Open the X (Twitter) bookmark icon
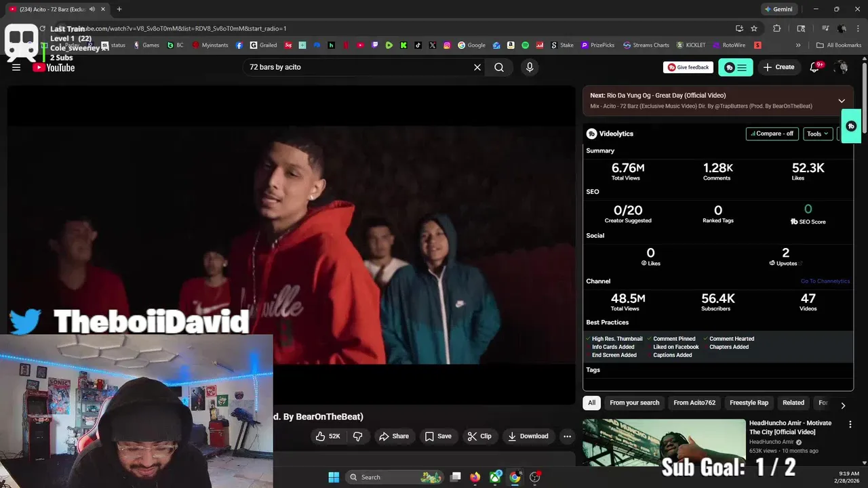The image size is (868, 488). tap(433, 45)
